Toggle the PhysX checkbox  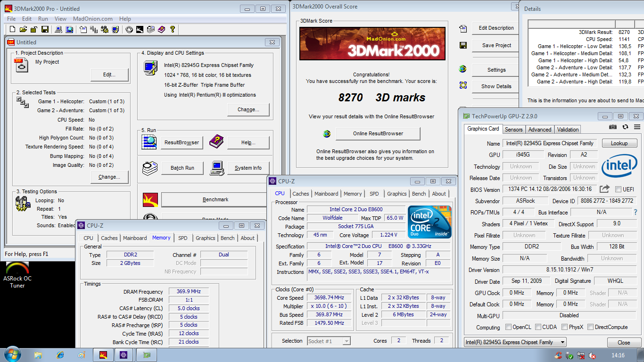tap(564, 327)
